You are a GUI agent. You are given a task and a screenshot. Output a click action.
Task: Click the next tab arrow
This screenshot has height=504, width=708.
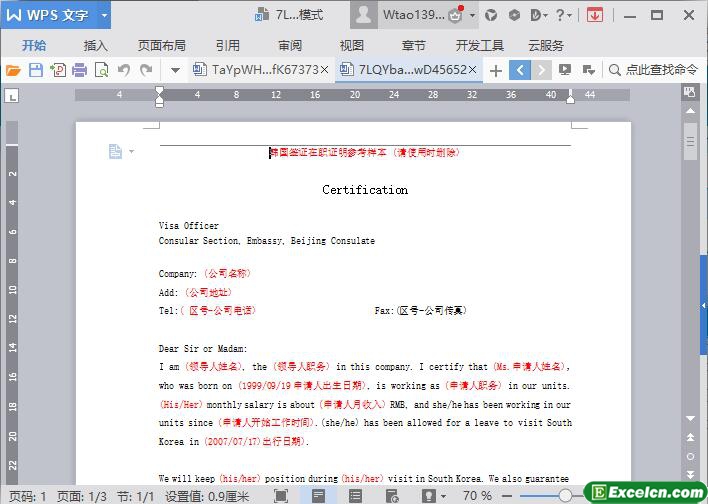(x=541, y=70)
